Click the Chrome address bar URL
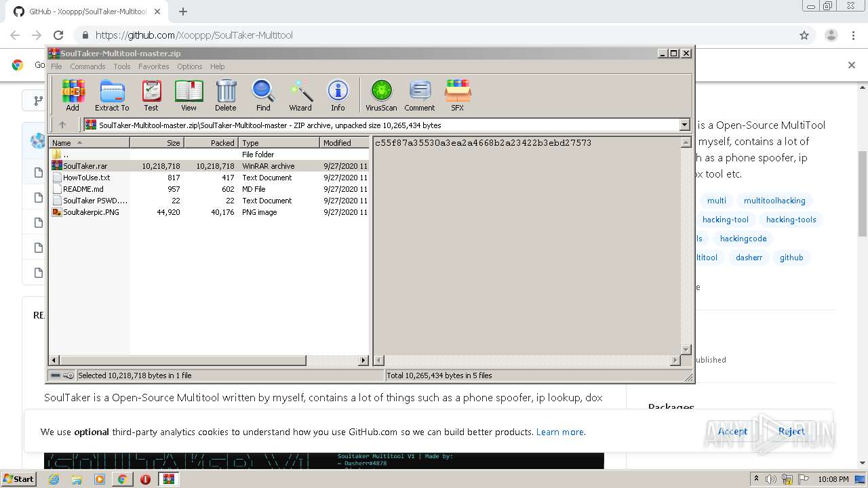This screenshot has height=488, width=868. (x=194, y=35)
